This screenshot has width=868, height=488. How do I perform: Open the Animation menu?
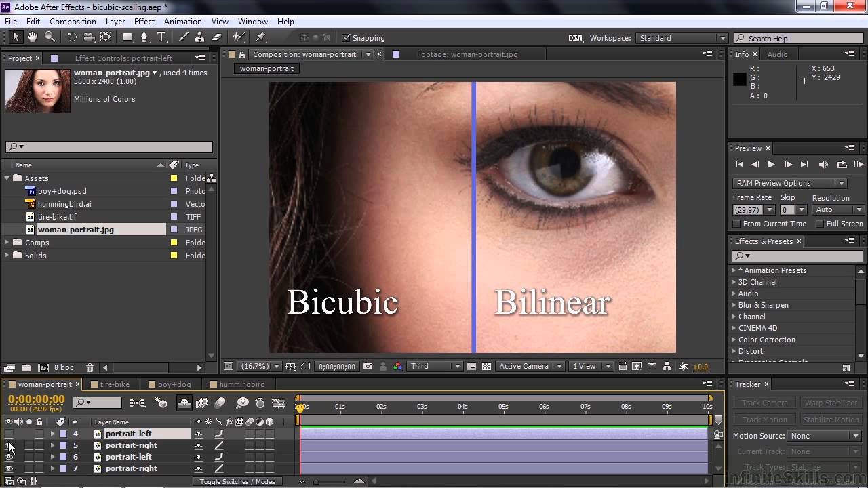pyautogui.click(x=183, y=22)
